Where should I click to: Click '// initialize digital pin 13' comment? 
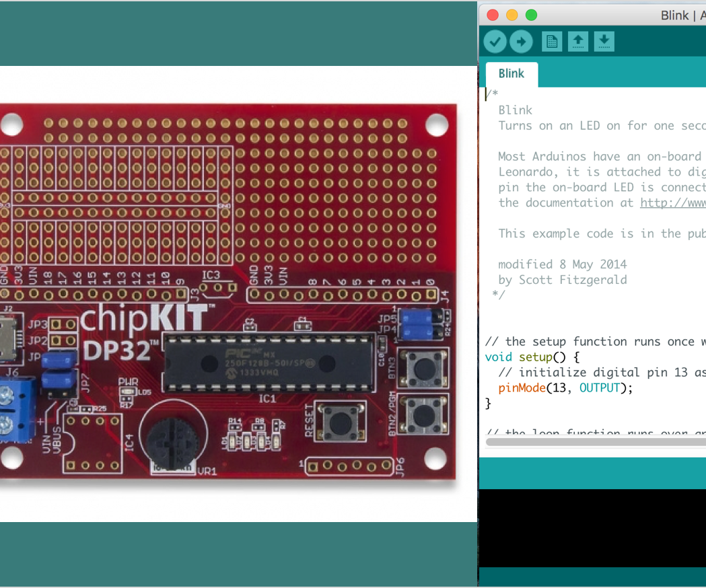tap(602, 373)
